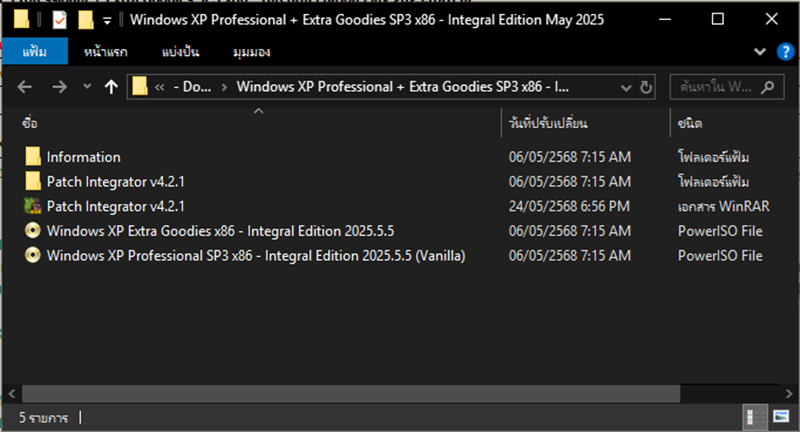Viewport: 800px width, 432px height.
Task: Expand the ribbon with chevron arrow
Action: coord(760,52)
